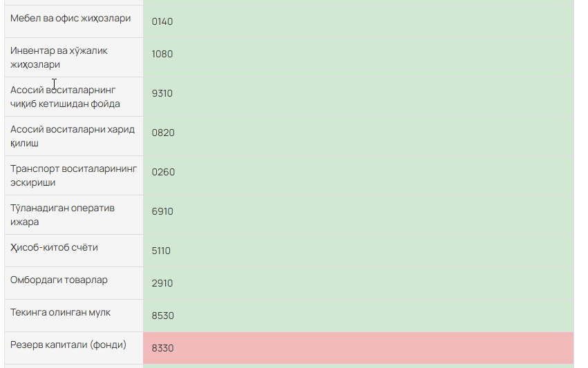This screenshot has height=368, width=588.
Task: Click 'Асосий воситаларни харид қилиш' row label
Action: point(73,136)
